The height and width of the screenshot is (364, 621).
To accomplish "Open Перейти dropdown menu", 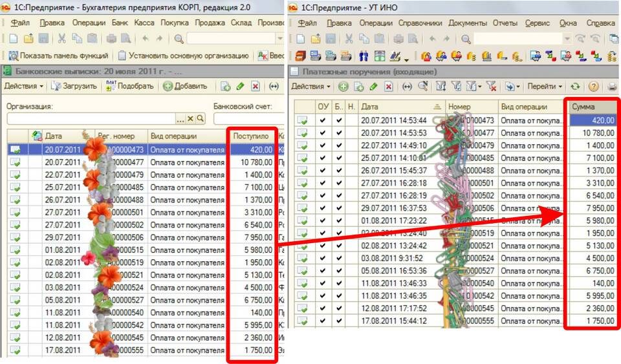I will click(544, 87).
